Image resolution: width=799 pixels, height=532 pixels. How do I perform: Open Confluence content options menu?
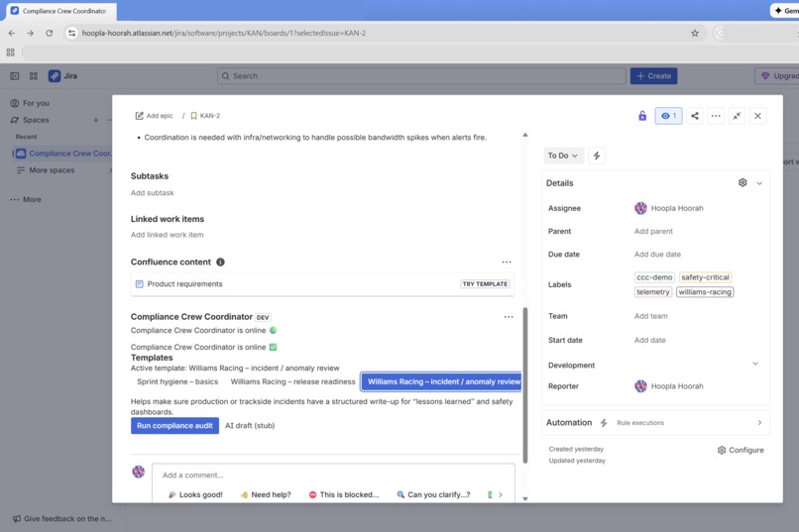(506, 263)
